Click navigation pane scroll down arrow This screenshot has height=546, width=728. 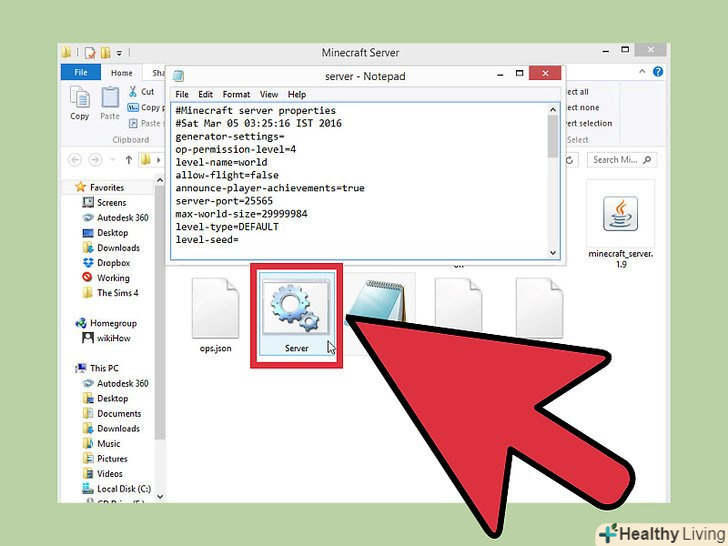click(x=160, y=496)
